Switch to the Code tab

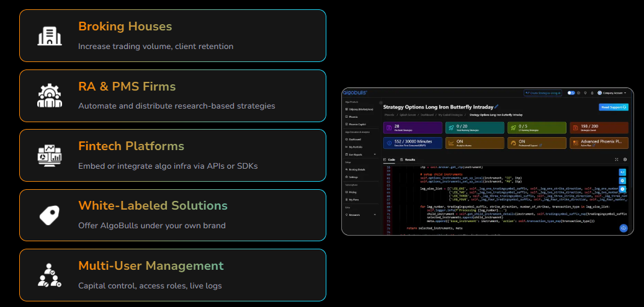point(390,159)
